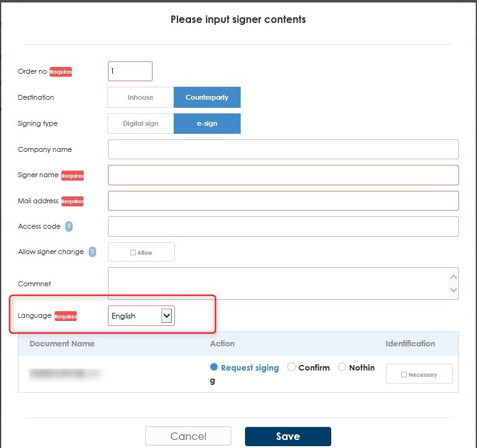The image size is (477, 448).
Task: Check the Necessary identification checkbox
Action: tap(404, 375)
